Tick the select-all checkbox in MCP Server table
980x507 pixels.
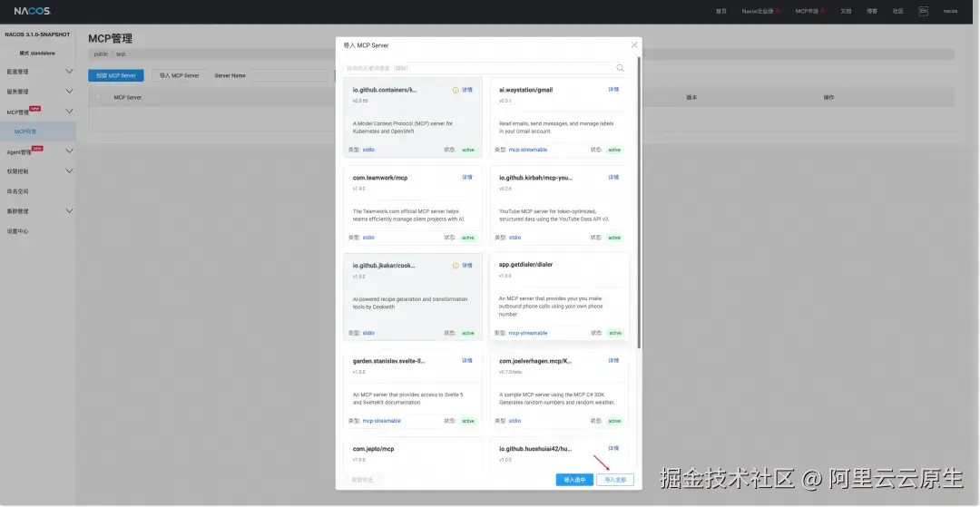pos(97,97)
